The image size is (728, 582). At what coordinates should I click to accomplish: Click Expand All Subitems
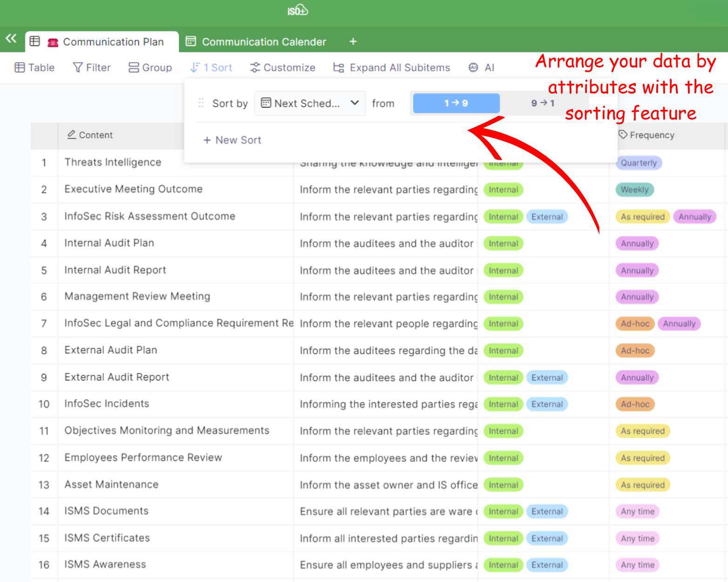tap(391, 68)
